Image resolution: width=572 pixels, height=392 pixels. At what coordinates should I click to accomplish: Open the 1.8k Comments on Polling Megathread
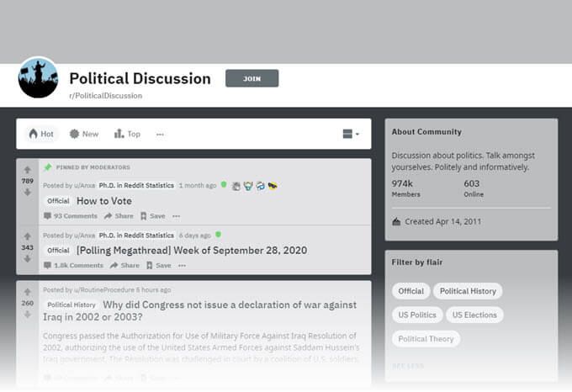coord(73,265)
